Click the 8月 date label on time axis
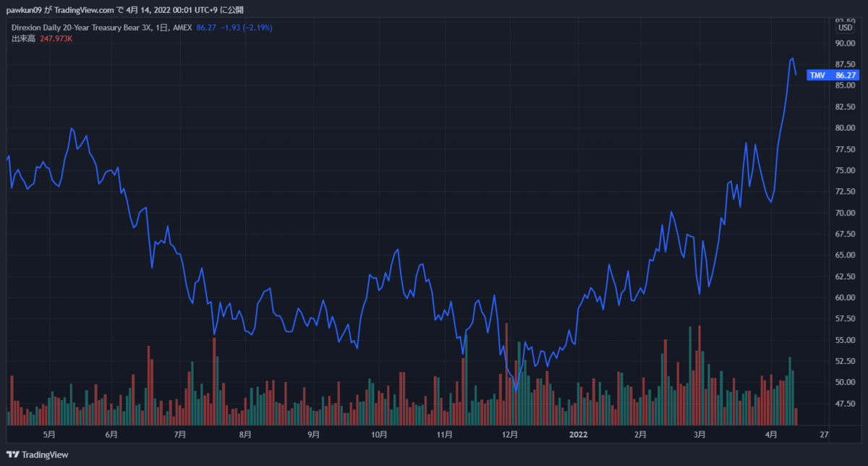 (245, 435)
